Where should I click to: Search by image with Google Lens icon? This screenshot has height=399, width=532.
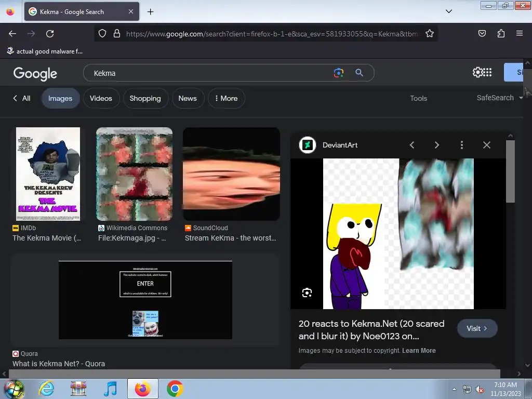(339, 73)
